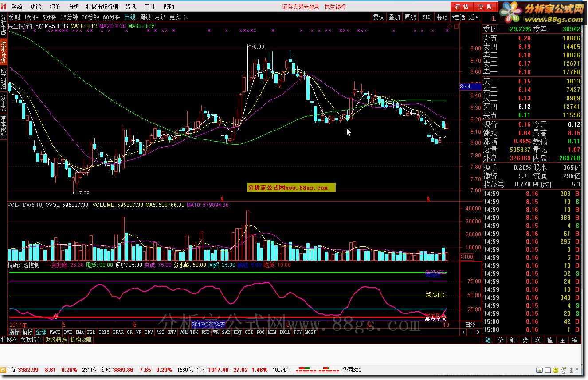Click the L letter icon on the quote panel

click(494, 19)
